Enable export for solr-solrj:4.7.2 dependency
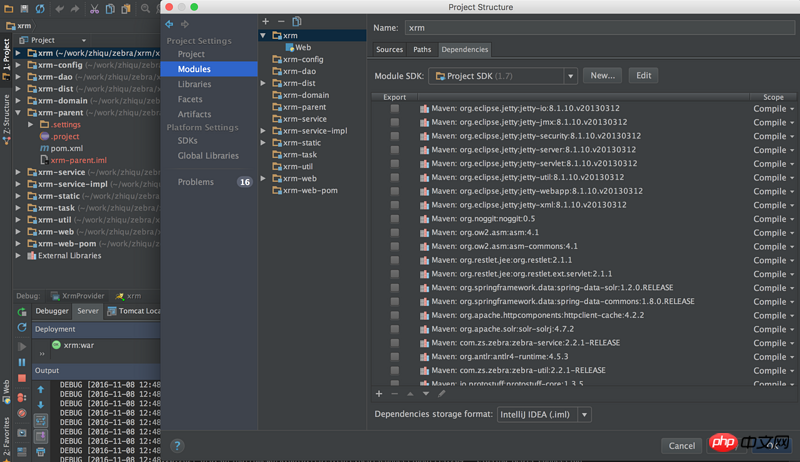800x462 pixels. [394, 328]
